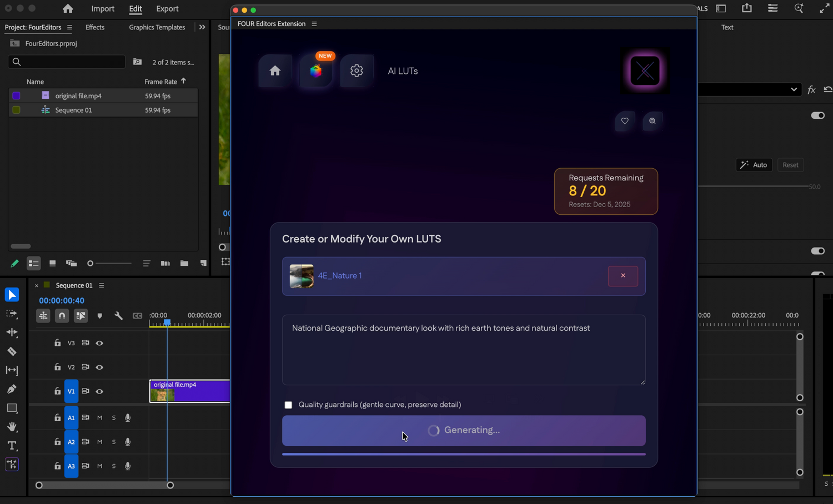
Task: Switch to the Effects tab
Action: 94,27
